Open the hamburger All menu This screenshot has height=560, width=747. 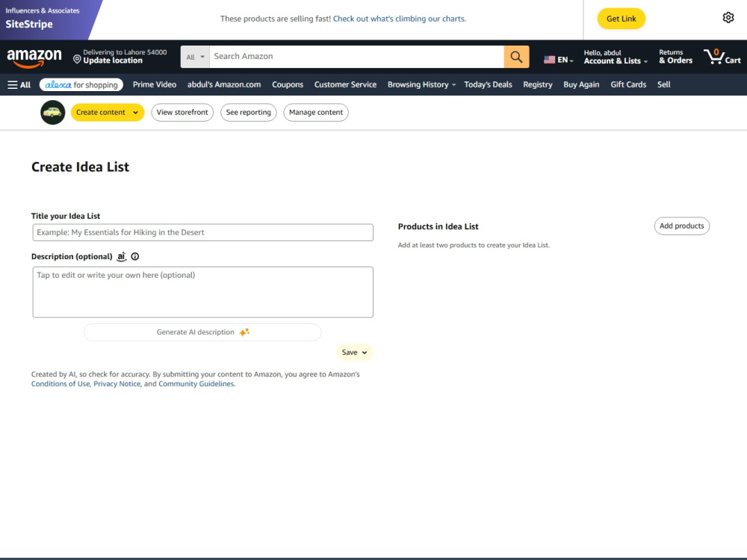tap(19, 85)
